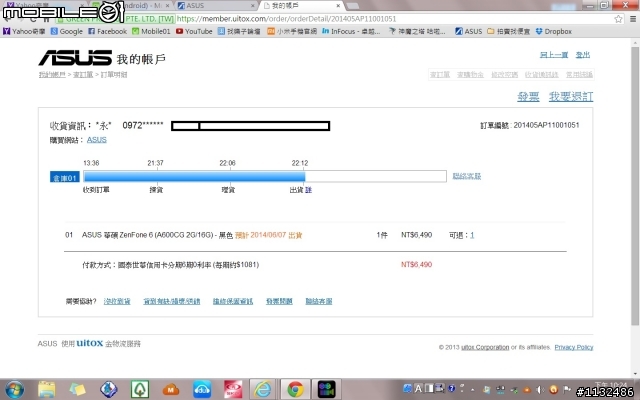
Task: Open the Mobile01 bookmark
Action: click(151, 31)
